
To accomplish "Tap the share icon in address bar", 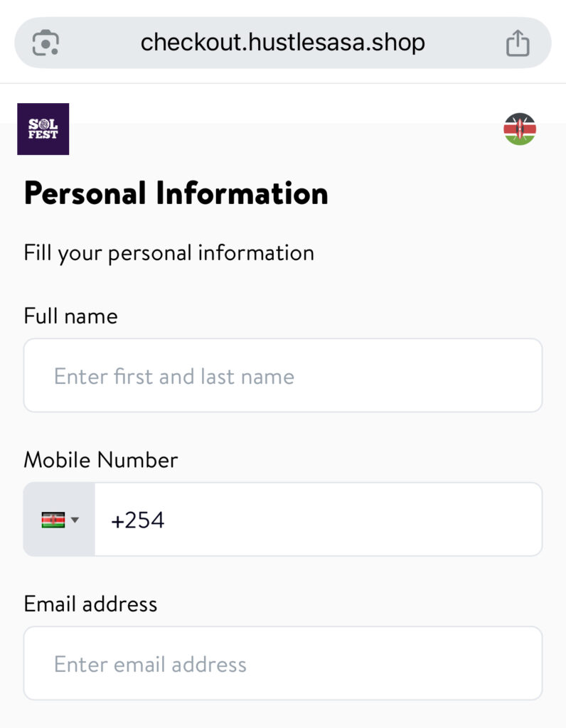I will coord(518,43).
